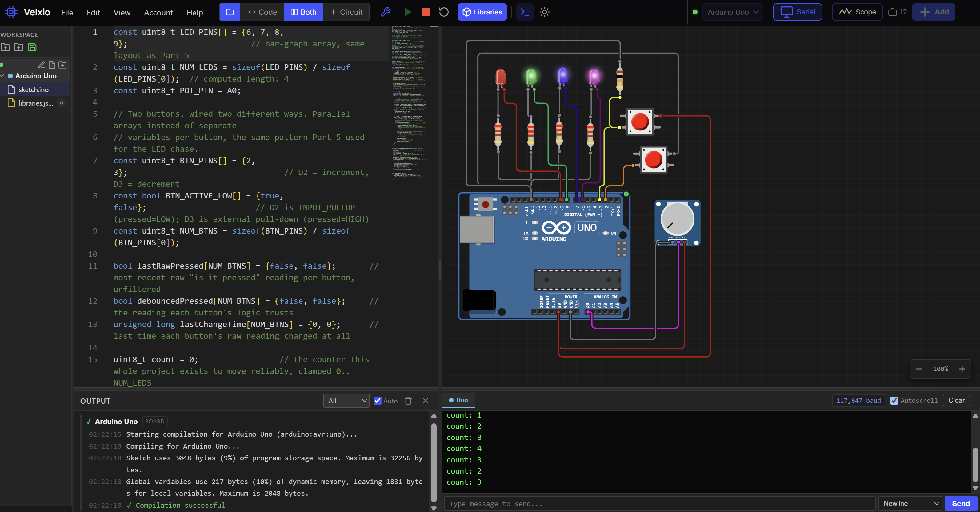Run the simulation with the green play button

click(408, 12)
